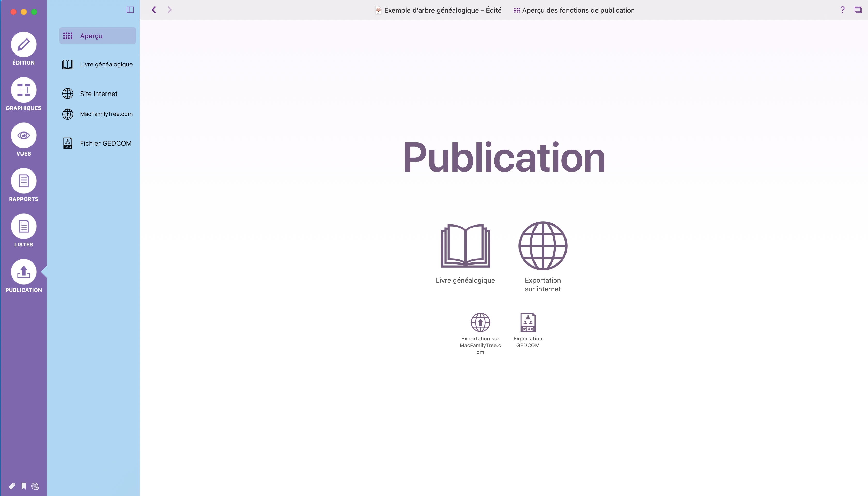Toggle the sidebar panel icon

point(130,10)
